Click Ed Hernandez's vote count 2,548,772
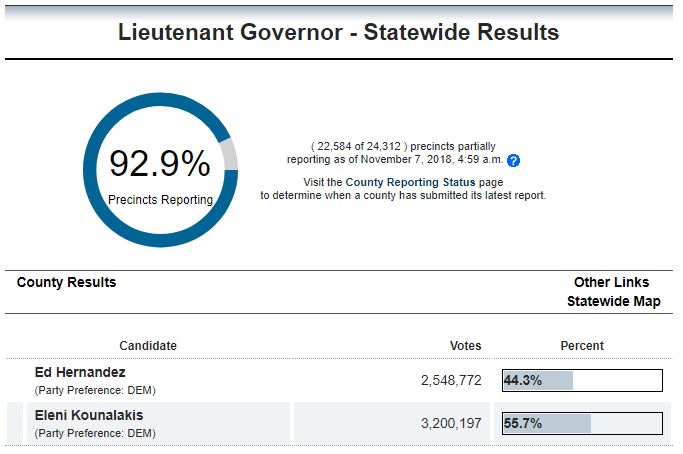 451,380
